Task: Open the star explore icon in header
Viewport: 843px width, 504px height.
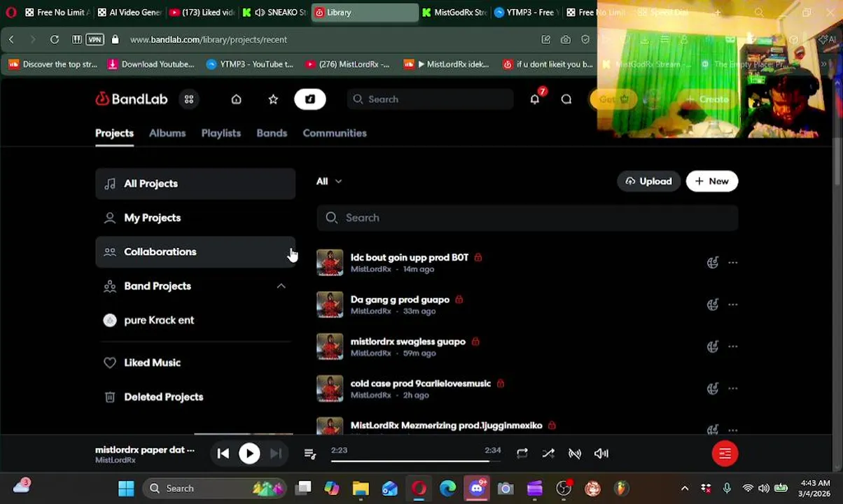Action: [273, 99]
